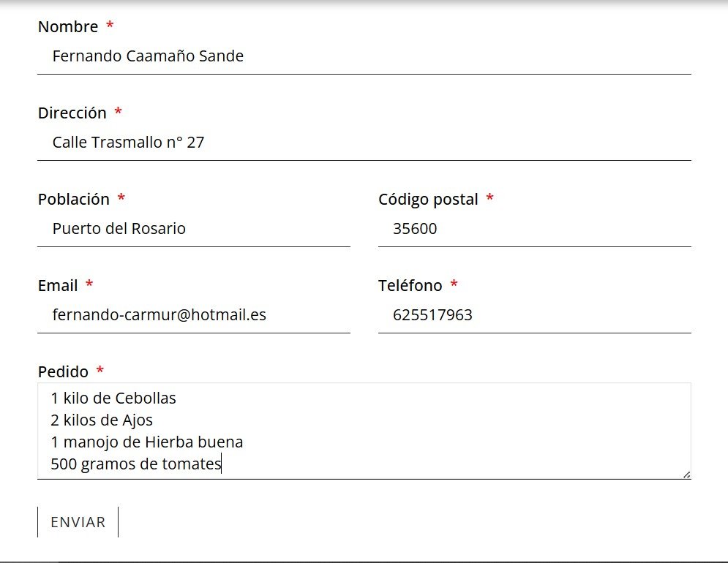The height and width of the screenshot is (563, 728).
Task: Click the Nombre input field
Action: click(364, 56)
